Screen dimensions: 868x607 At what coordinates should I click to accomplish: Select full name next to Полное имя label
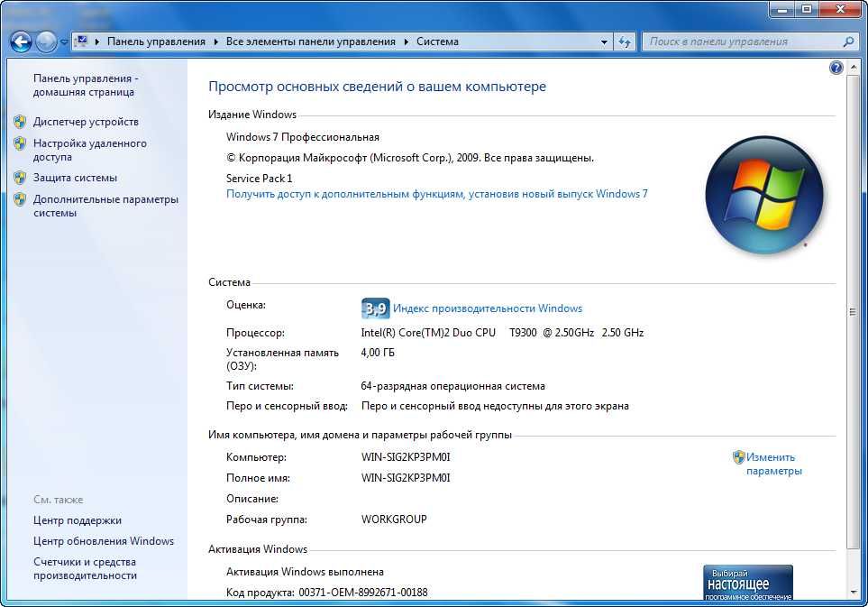click(406, 478)
